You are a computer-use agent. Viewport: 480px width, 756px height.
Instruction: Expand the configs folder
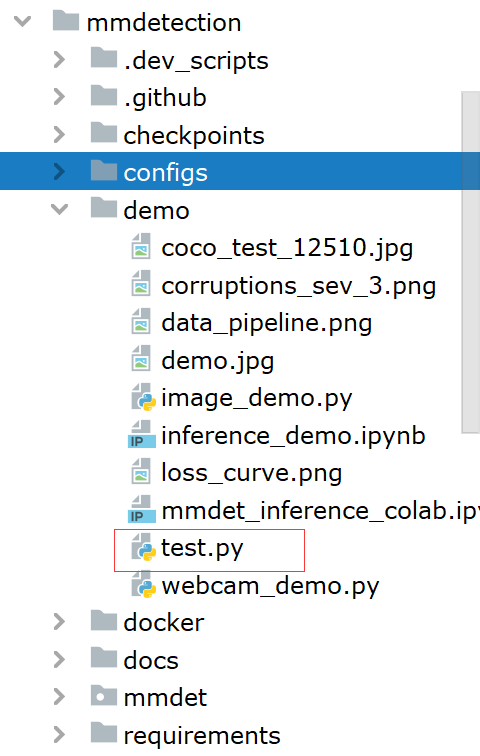click(60, 172)
